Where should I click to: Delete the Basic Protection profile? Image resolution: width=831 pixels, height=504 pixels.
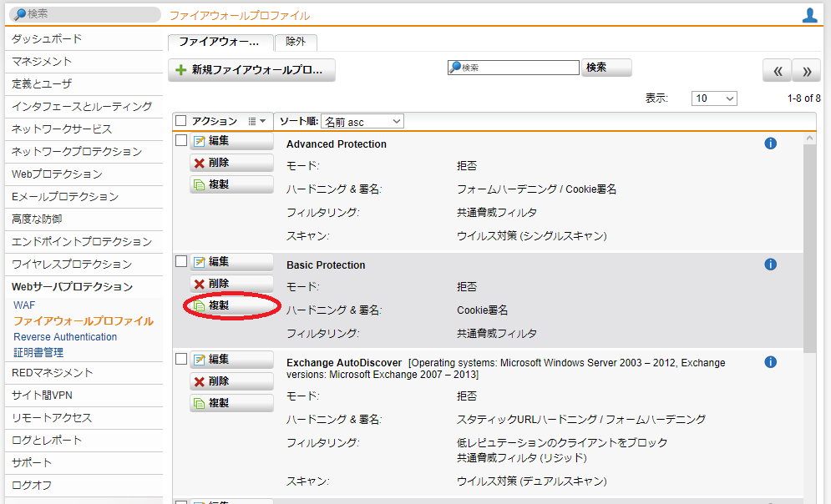pyautogui.click(x=231, y=284)
